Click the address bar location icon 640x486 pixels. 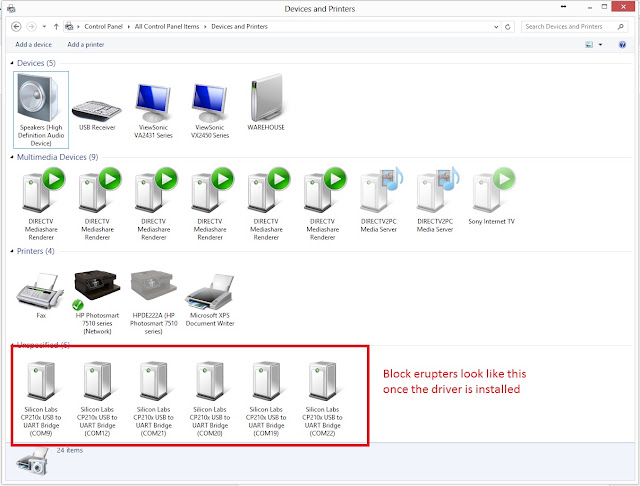point(69,27)
